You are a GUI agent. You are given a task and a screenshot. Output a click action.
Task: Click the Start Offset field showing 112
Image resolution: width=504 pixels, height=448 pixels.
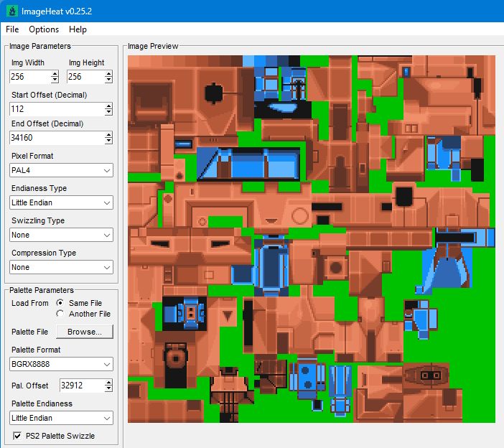click(57, 109)
